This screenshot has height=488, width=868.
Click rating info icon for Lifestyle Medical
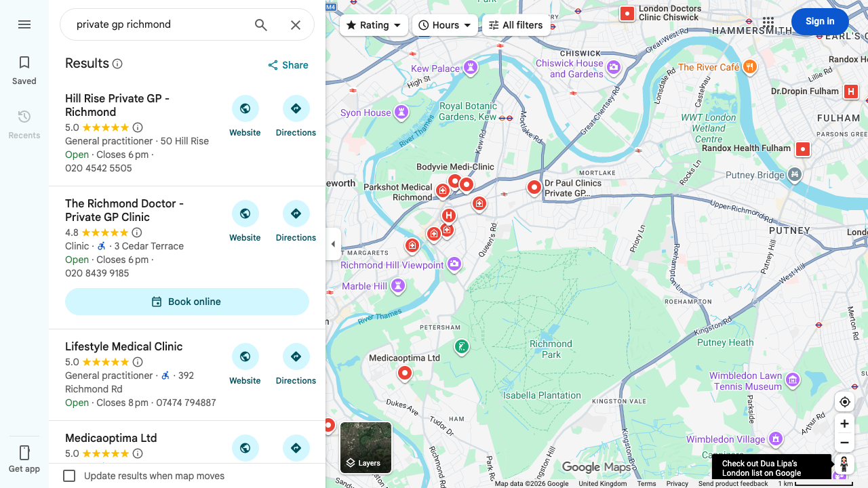pyautogui.click(x=138, y=362)
